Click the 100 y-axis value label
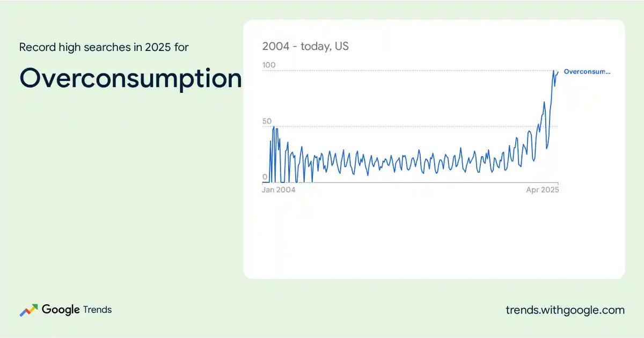Viewport: 644px width, 338px height. click(x=268, y=65)
